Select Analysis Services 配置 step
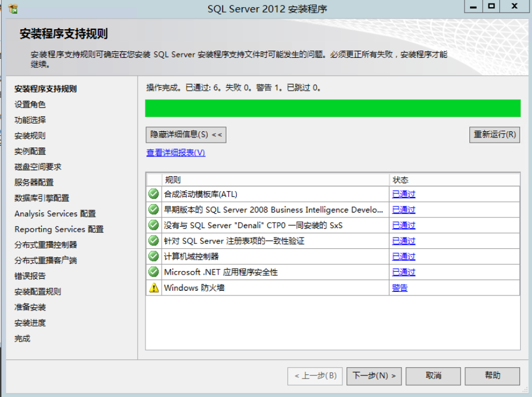This screenshot has width=532, height=397. (55, 214)
